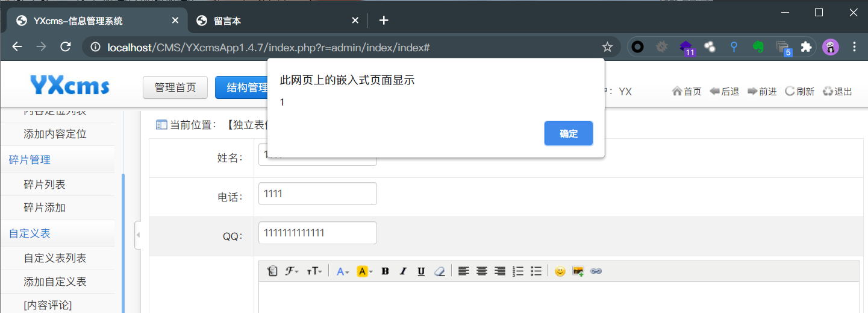Open the panda profile avatar
868x313 pixels.
pyautogui.click(x=831, y=47)
